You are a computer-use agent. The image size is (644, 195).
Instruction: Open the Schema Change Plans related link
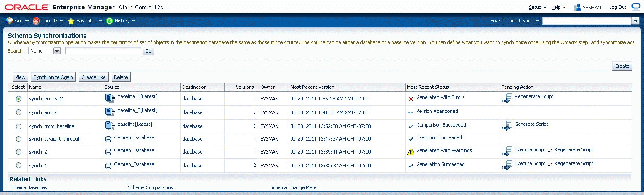coord(294,187)
